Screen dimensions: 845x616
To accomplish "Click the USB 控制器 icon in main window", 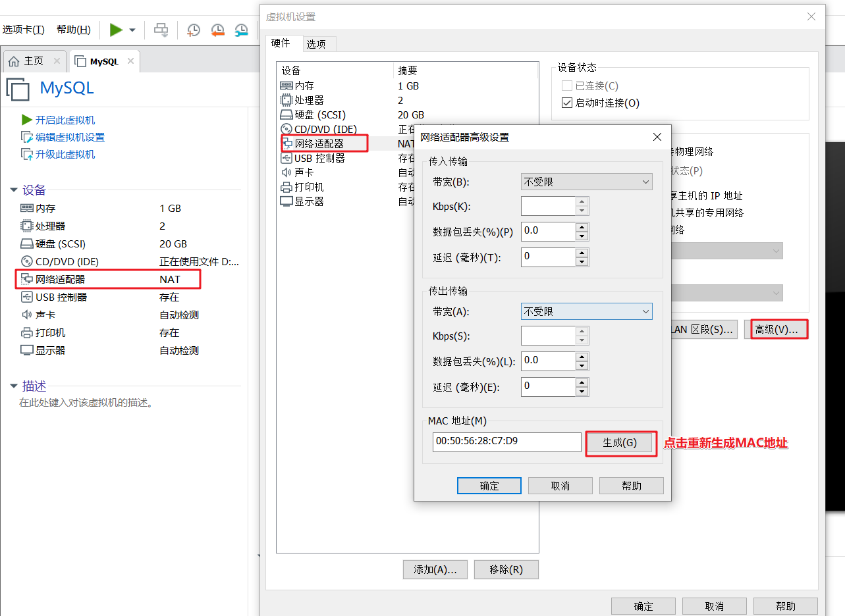I will 27,297.
